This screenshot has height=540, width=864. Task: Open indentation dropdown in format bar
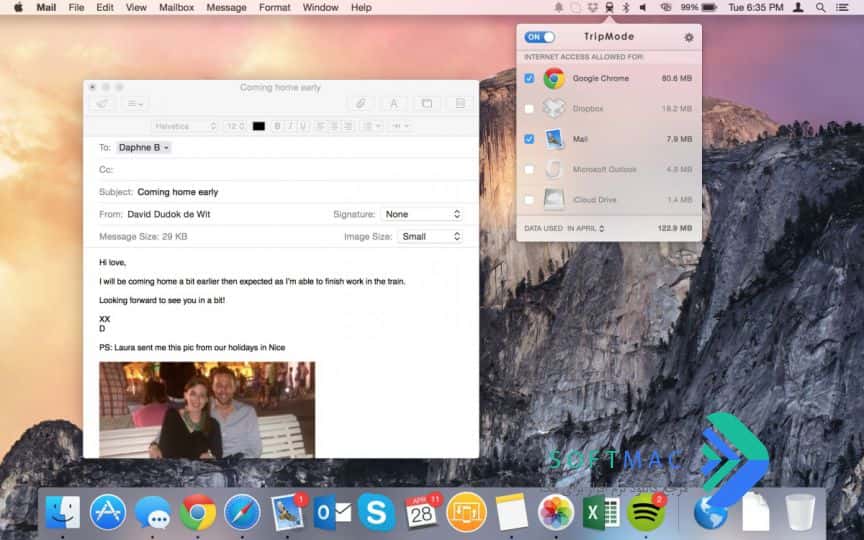(401, 126)
